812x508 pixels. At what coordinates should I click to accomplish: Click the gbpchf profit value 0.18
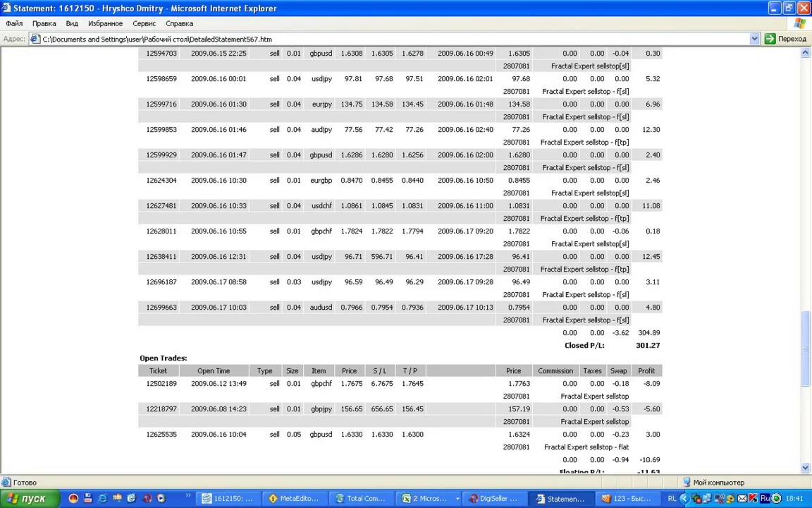coord(653,231)
